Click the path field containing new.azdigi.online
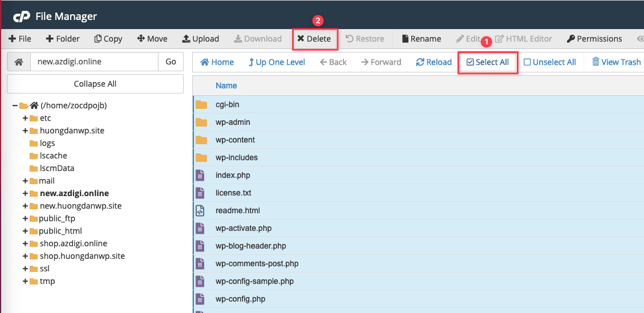This screenshot has width=644, height=313. click(94, 62)
